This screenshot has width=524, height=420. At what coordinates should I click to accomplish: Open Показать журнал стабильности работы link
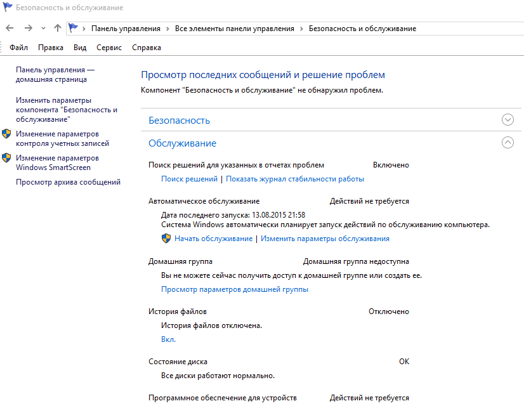coord(295,180)
